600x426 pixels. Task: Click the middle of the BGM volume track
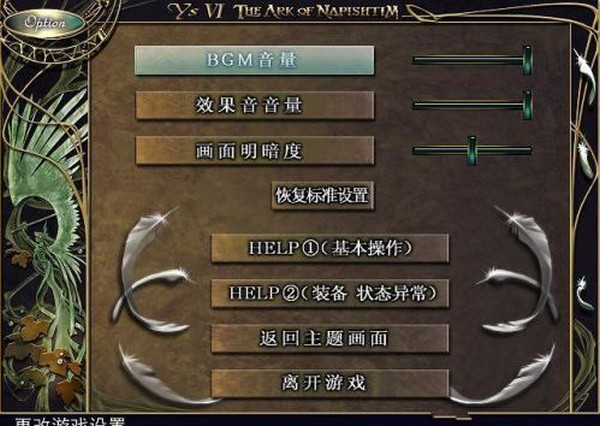coord(468,60)
